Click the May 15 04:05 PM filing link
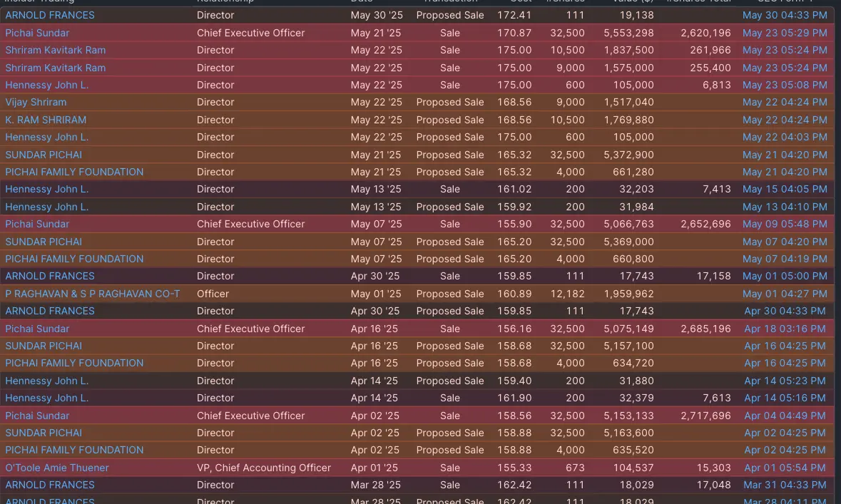The height and width of the screenshot is (504, 841). pyautogui.click(x=785, y=189)
